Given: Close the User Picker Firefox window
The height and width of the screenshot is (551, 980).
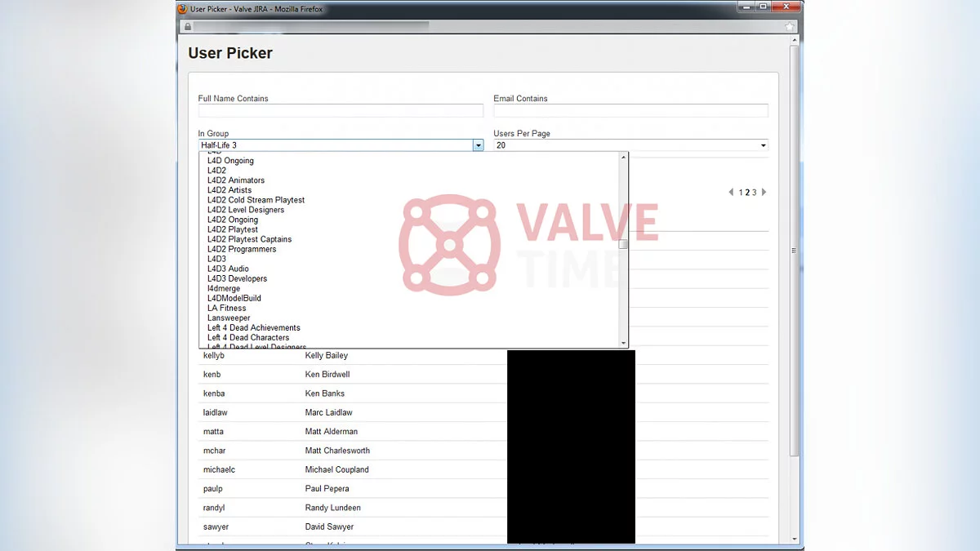Looking at the screenshot, I should (786, 7).
